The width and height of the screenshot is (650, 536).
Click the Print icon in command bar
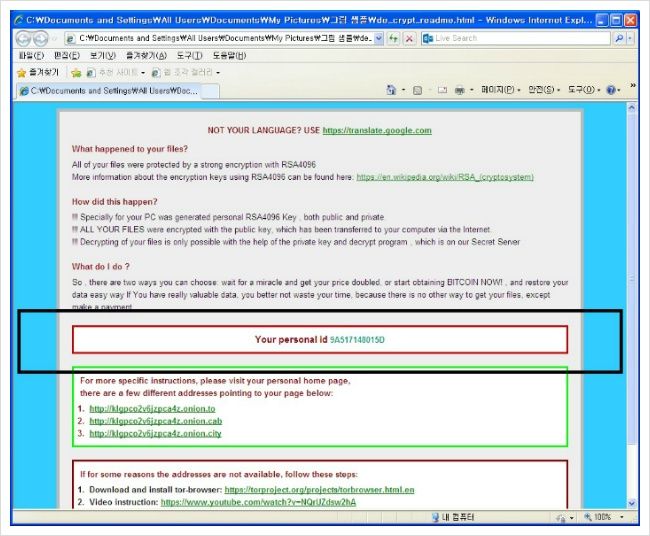pos(459,90)
